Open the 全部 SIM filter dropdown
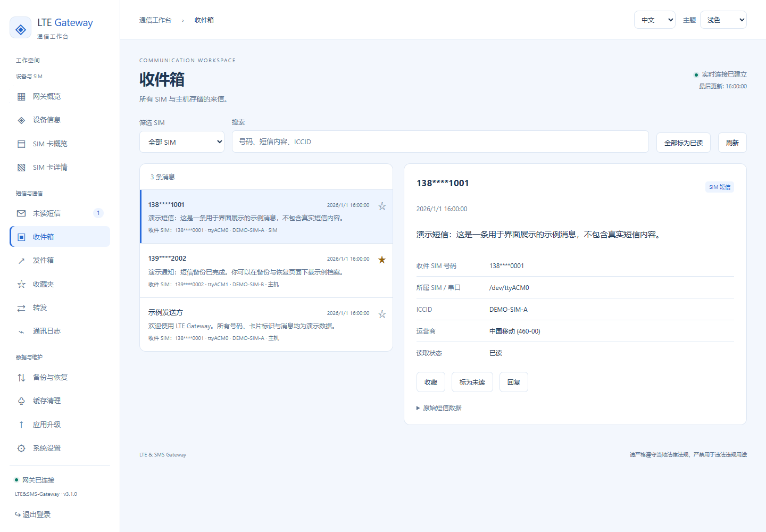The image size is (766, 532). [182, 142]
